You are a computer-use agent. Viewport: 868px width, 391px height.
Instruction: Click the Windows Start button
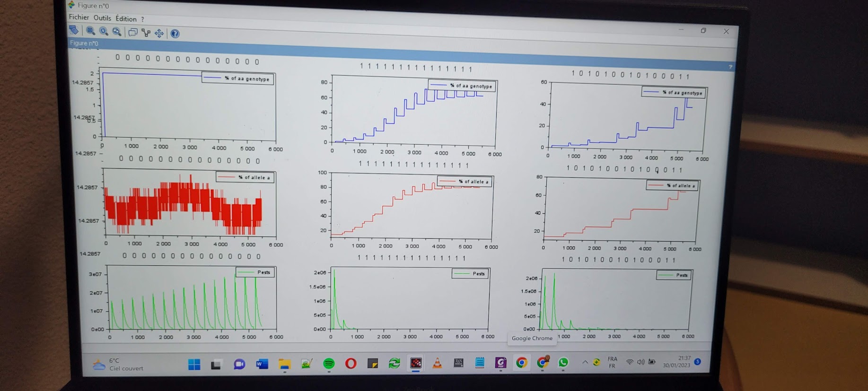coord(194,364)
